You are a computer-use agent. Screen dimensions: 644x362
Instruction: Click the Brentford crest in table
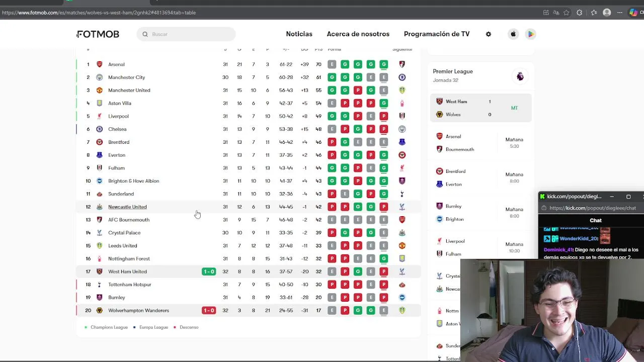pos(99,142)
